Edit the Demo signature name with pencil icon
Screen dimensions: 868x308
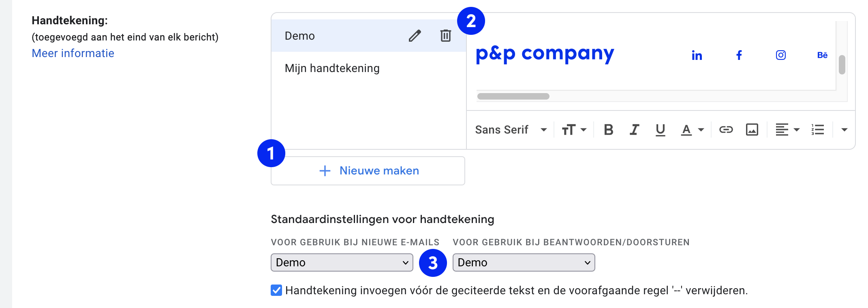[x=415, y=36]
